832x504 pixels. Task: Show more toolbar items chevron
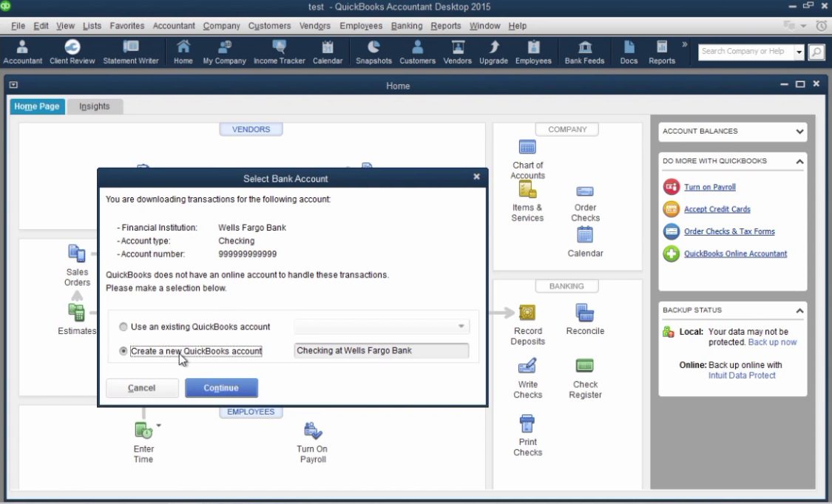tap(685, 44)
